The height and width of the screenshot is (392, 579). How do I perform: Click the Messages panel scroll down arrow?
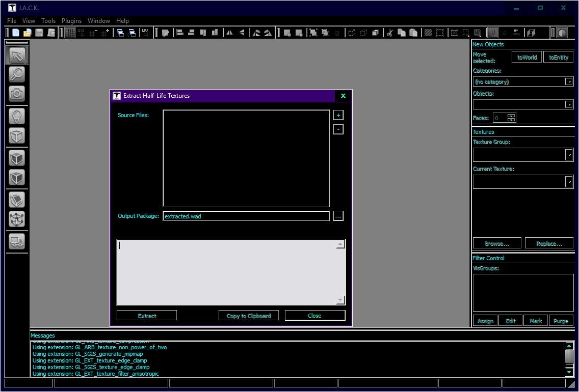pos(569,373)
